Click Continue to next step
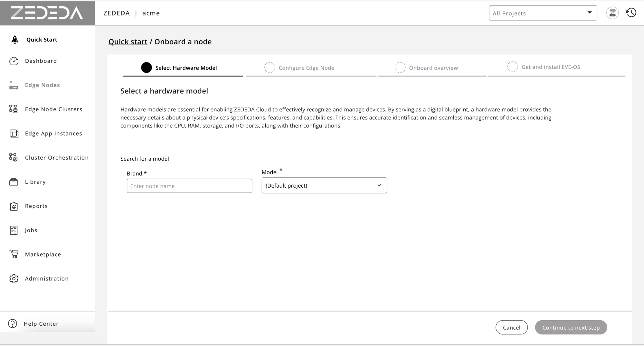Viewport: 644px width, 346px height. coord(571,327)
